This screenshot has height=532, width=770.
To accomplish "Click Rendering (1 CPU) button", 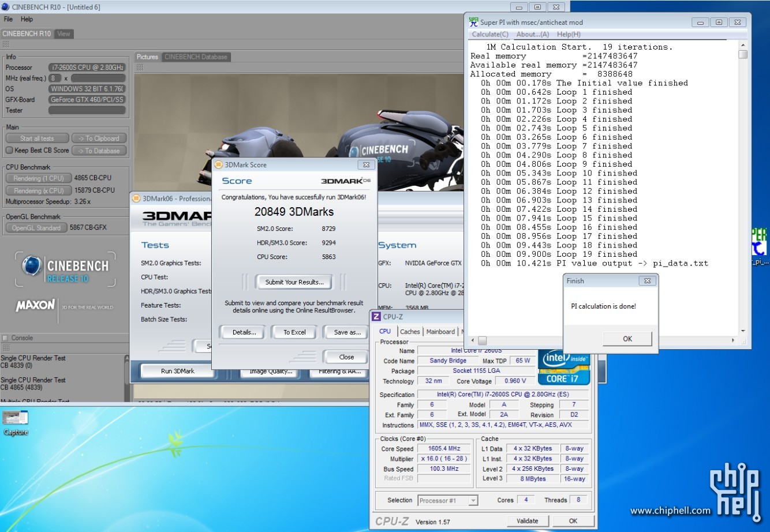I will 39,178.
